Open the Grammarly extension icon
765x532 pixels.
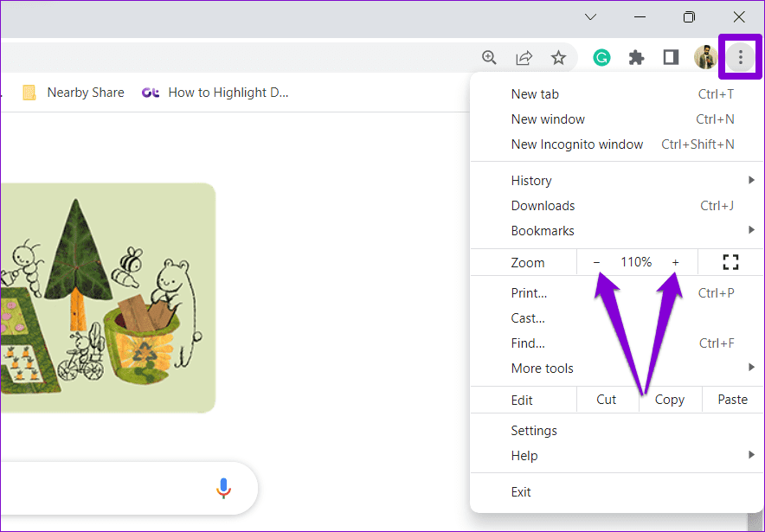click(601, 58)
